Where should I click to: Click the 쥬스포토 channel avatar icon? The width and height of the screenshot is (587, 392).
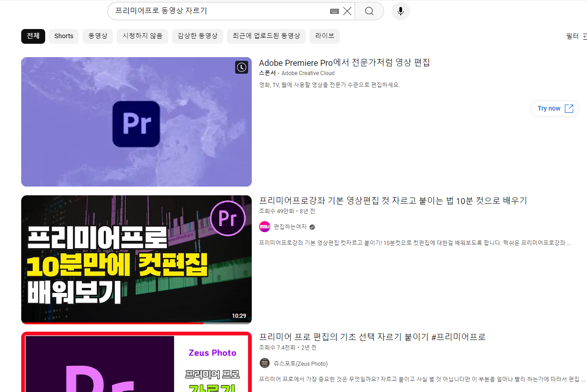(x=265, y=363)
